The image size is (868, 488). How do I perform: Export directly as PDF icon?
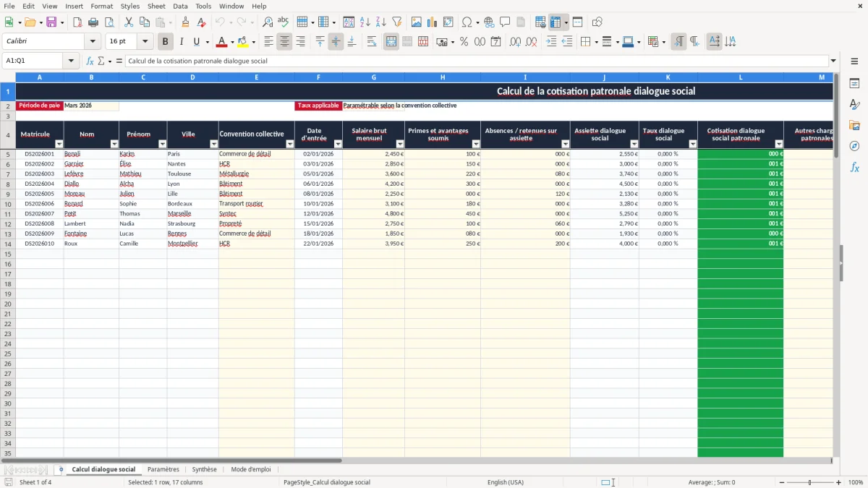77,22
